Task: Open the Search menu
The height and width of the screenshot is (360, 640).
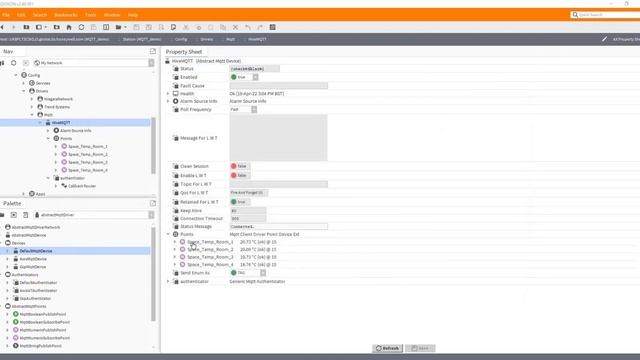Action: (x=40, y=15)
